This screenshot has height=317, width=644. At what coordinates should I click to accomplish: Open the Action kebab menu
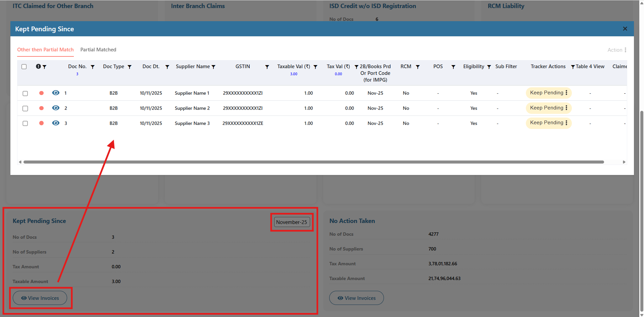pyautogui.click(x=625, y=50)
